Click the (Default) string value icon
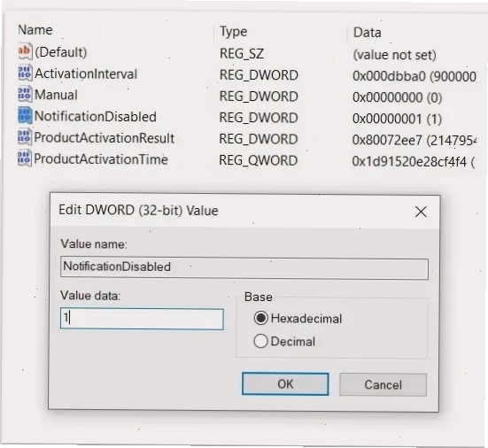 click(25, 51)
